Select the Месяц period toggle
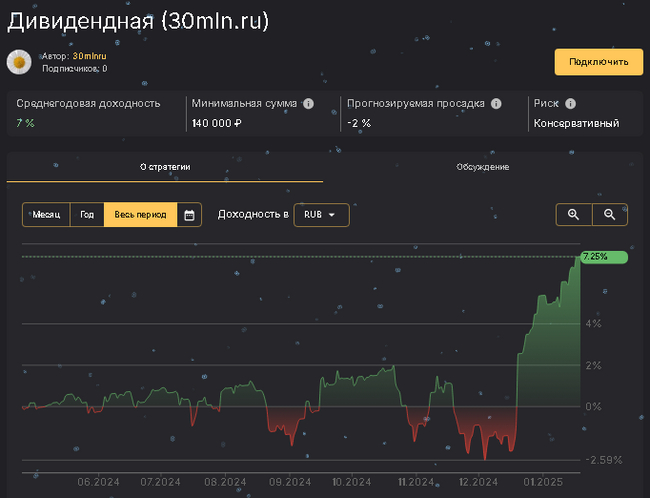The width and height of the screenshot is (650, 498). (46, 215)
